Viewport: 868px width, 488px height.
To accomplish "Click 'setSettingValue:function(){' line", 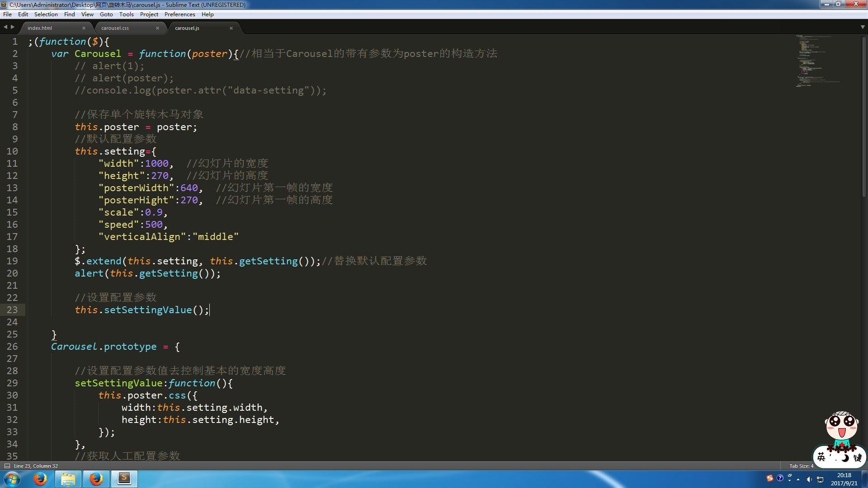I will tap(154, 383).
